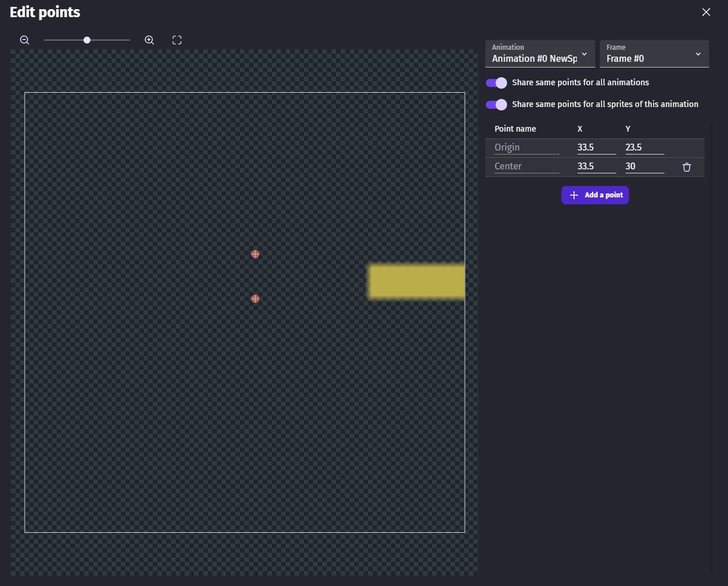Click the Center Y value field

click(644, 167)
